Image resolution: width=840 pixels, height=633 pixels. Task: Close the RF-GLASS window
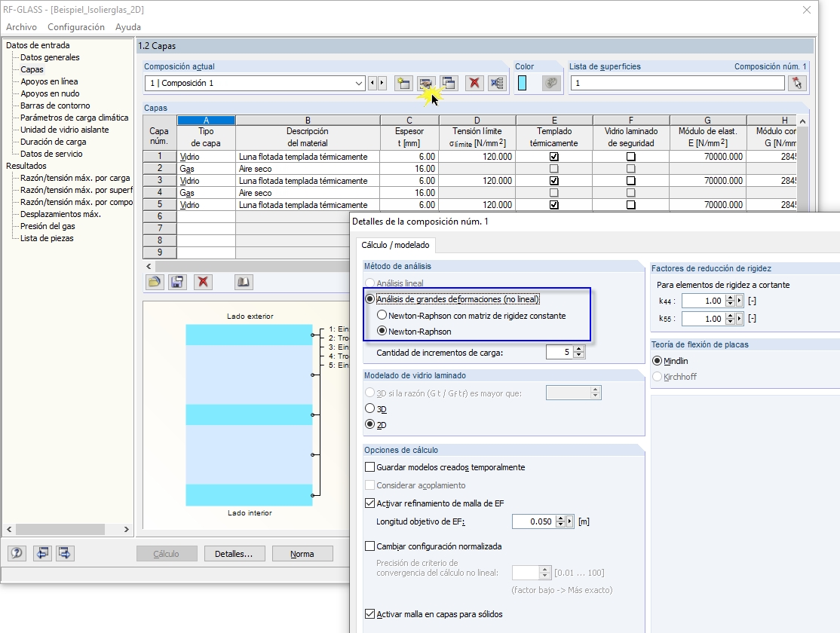806,10
